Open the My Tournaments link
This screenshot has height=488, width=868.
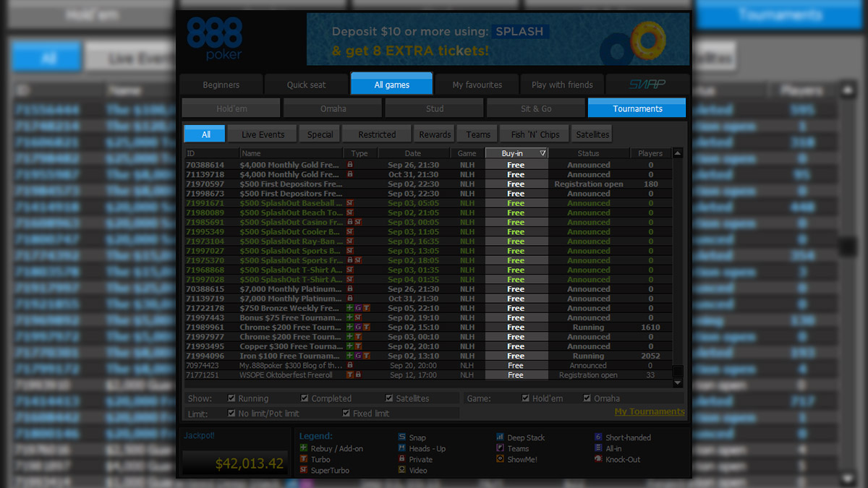tap(649, 411)
